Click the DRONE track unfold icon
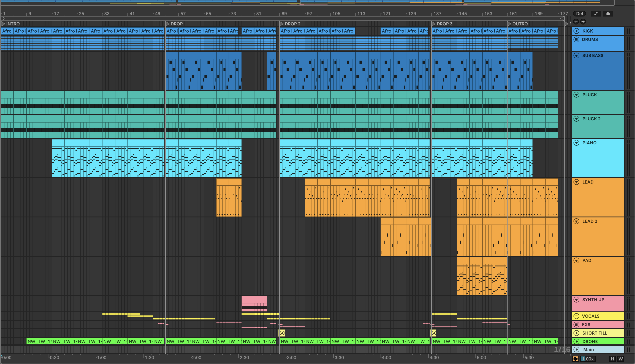 [576, 341]
